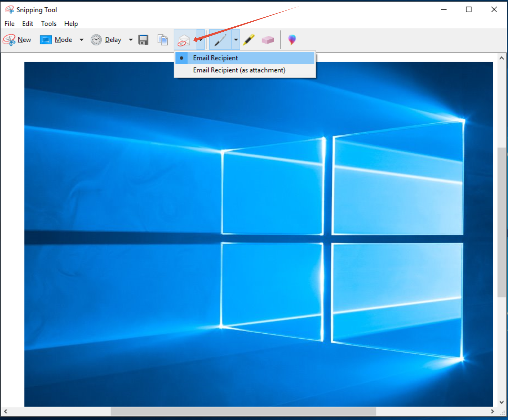Choose Email Recipient from the menu
This screenshot has width=508, height=420.
pyautogui.click(x=245, y=58)
